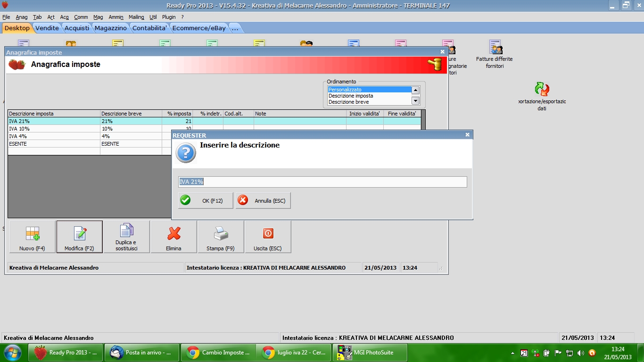Open the Plugin menu
The height and width of the screenshot is (362, 644).
(x=169, y=17)
